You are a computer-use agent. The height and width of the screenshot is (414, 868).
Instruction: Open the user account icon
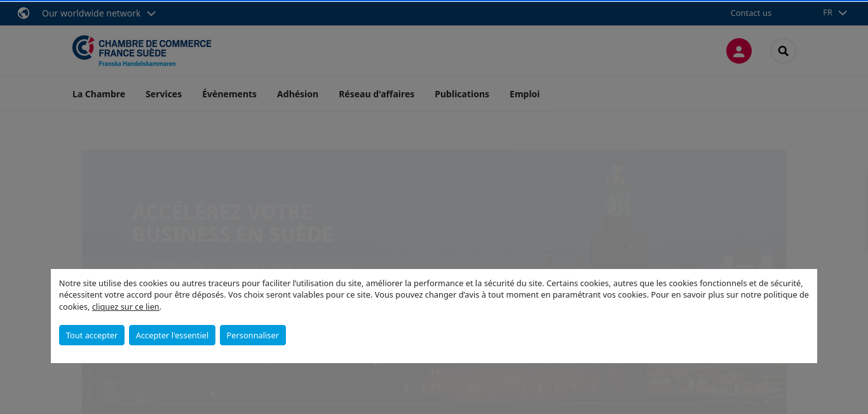pyautogui.click(x=739, y=51)
